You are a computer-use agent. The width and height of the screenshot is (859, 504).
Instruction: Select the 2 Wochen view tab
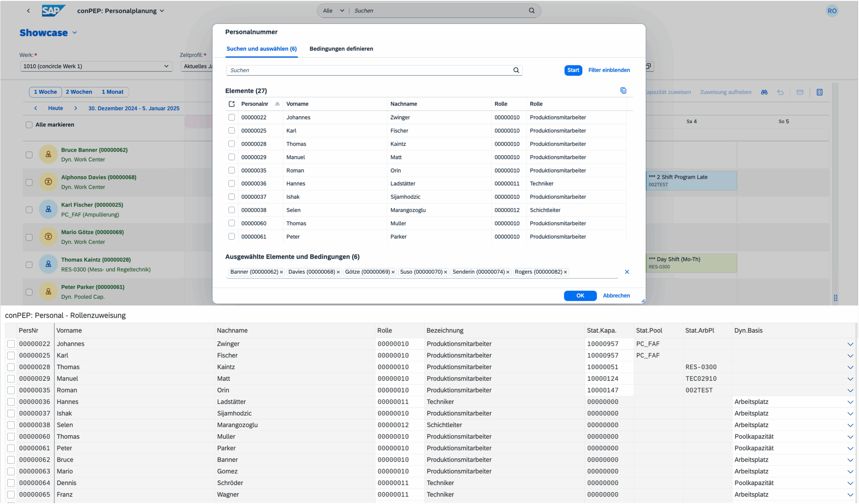(x=79, y=92)
